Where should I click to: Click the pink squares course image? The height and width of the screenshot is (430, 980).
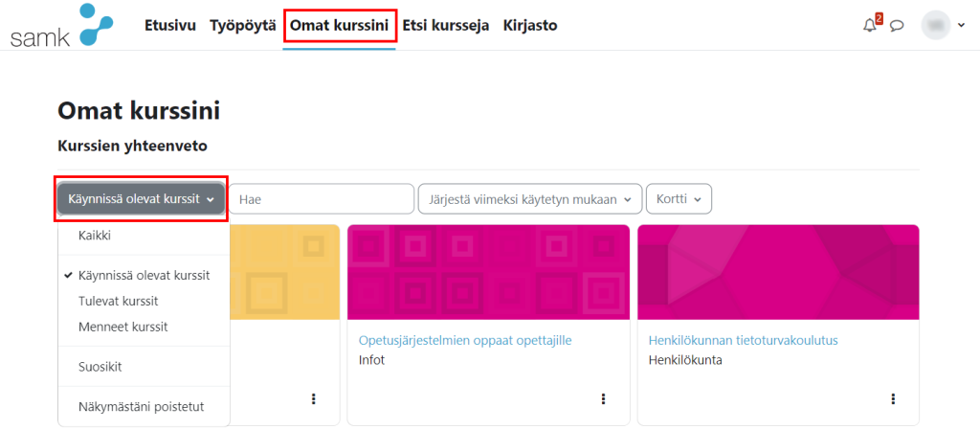pyautogui.click(x=488, y=273)
